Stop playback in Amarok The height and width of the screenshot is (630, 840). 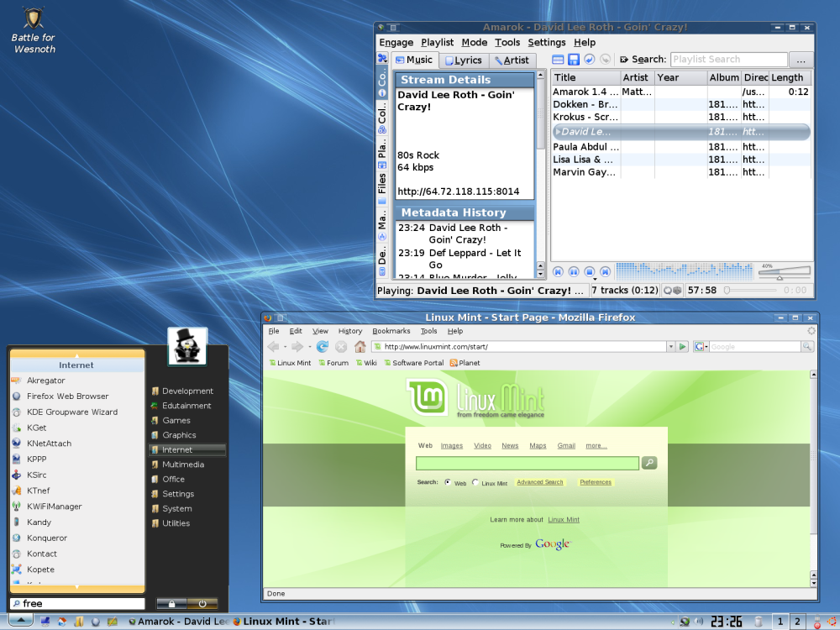[x=589, y=271]
